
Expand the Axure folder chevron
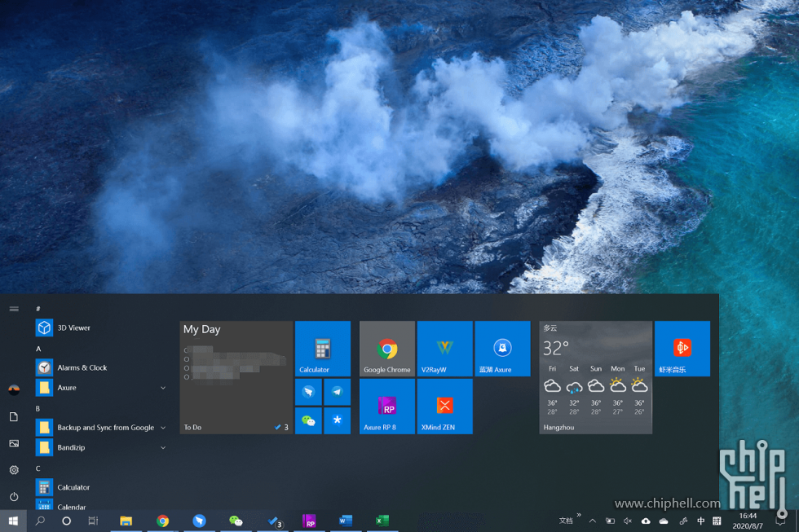[x=163, y=388]
